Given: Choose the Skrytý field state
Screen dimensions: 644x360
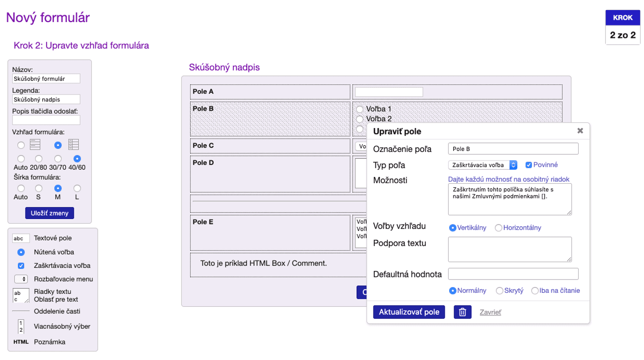Looking at the screenshot, I should coord(500,290).
